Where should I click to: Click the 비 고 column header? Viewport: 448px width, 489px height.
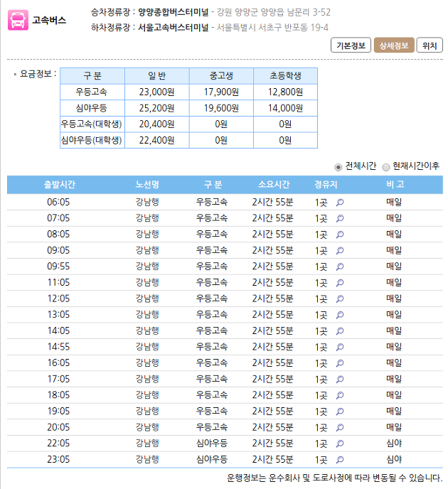tap(395, 184)
